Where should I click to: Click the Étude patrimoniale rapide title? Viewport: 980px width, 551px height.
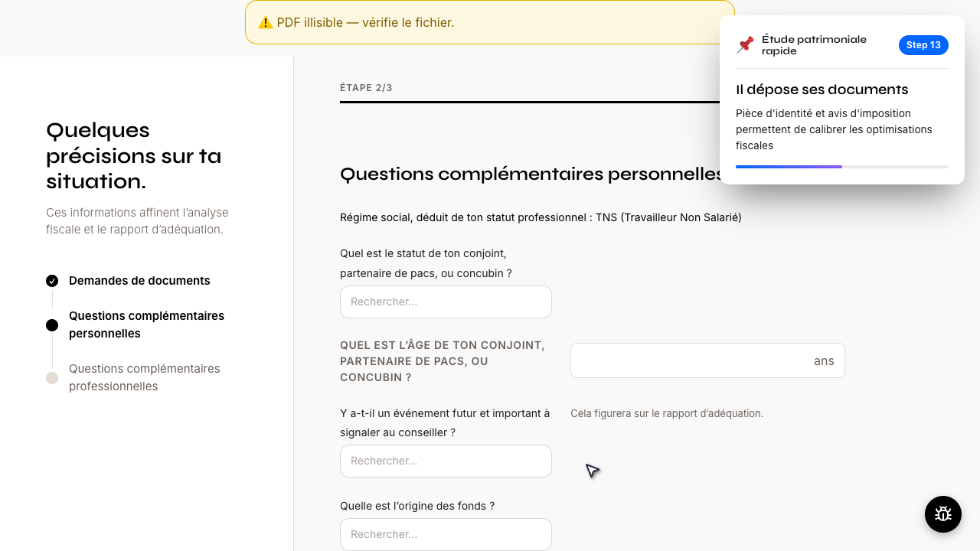point(814,45)
